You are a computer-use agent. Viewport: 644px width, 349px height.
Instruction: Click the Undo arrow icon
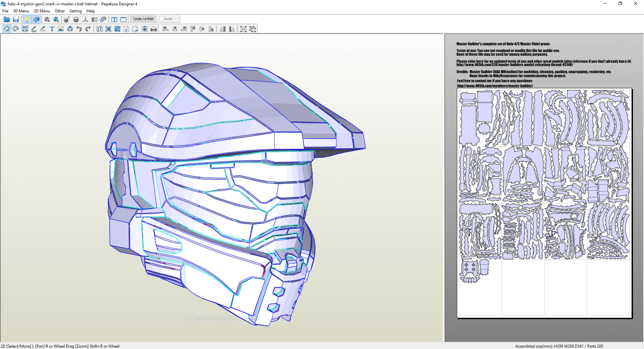[79, 29]
